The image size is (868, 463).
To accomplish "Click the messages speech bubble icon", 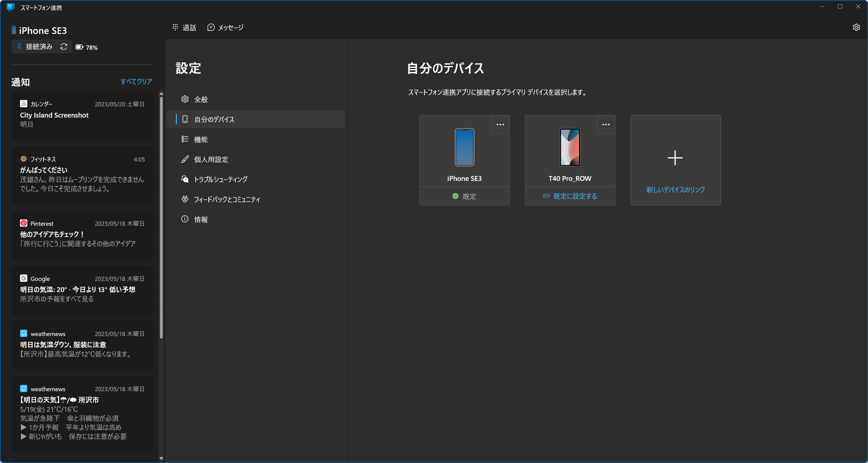I will coord(211,27).
